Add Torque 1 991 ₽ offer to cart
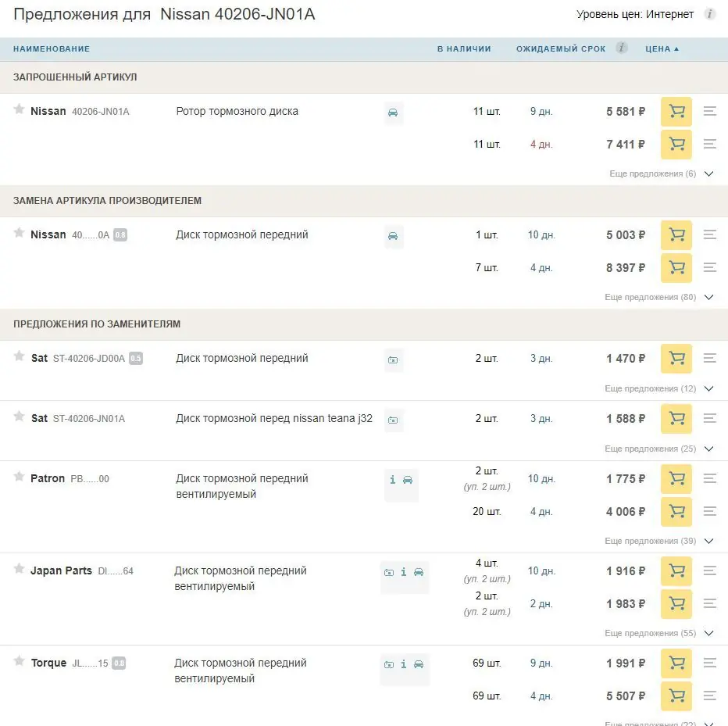The width and height of the screenshot is (728, 726). (676, 663)
